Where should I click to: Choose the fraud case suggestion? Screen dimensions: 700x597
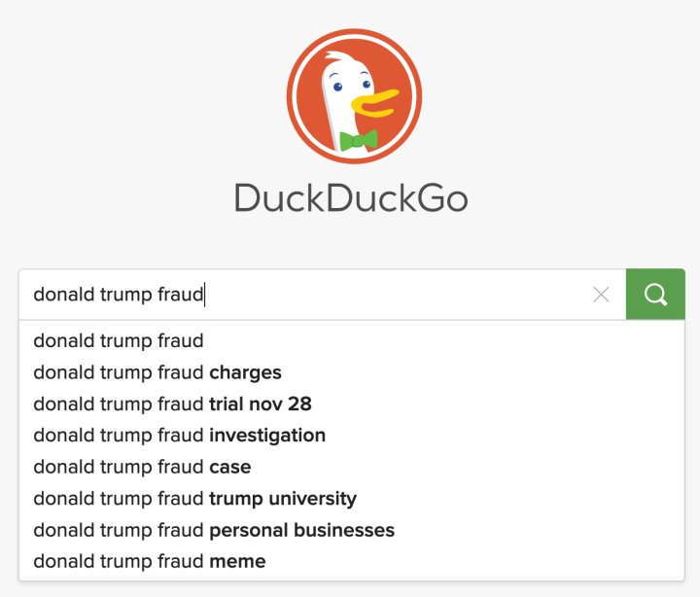[351, 467]
